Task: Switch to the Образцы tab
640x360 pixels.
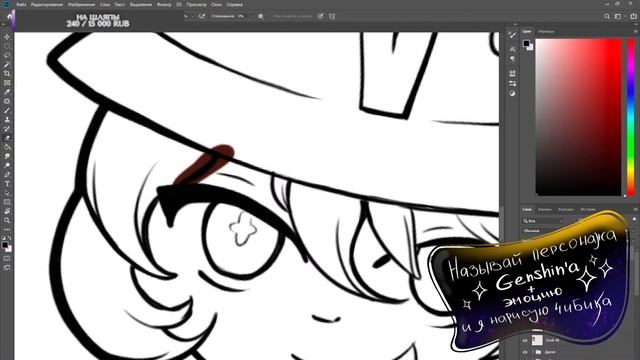Action: click(546, 31)
